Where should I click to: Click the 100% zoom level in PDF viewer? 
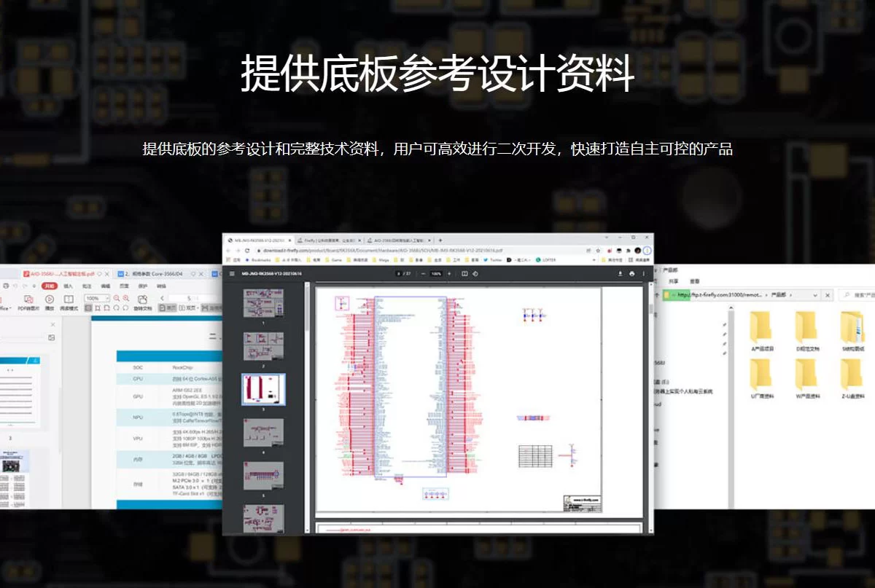tap(436, 273)
